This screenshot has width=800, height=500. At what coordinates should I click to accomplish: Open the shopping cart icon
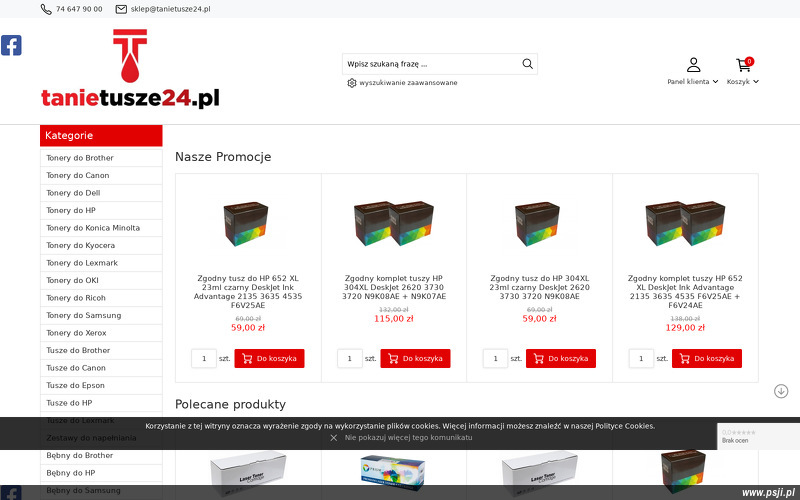click(743, 65)
